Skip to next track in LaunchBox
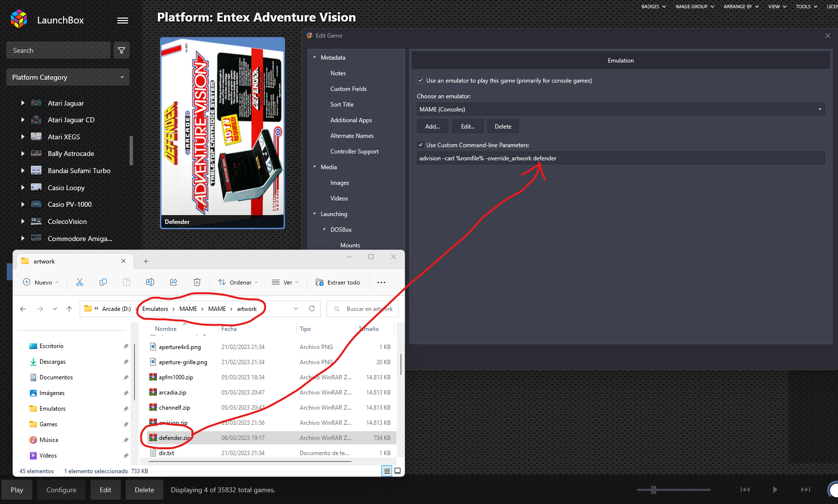This screenshot has height=504, width=838. point(806,489)
